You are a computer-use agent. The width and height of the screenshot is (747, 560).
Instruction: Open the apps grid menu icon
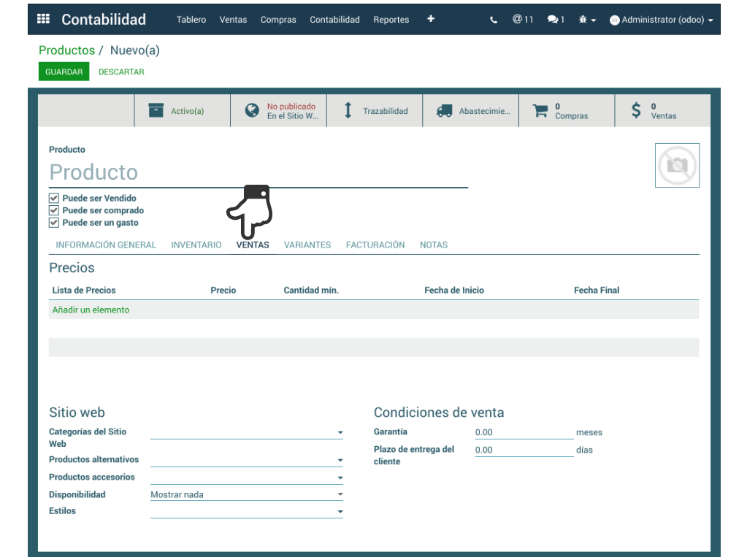tap(43, 20)
